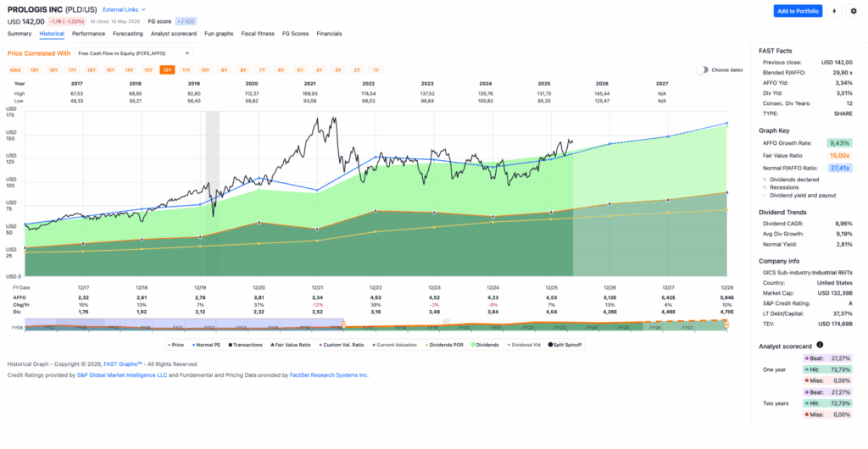Viewport: 868px width, 449px height.
Task: Select the 3Y time range
Action: [337, 70]
